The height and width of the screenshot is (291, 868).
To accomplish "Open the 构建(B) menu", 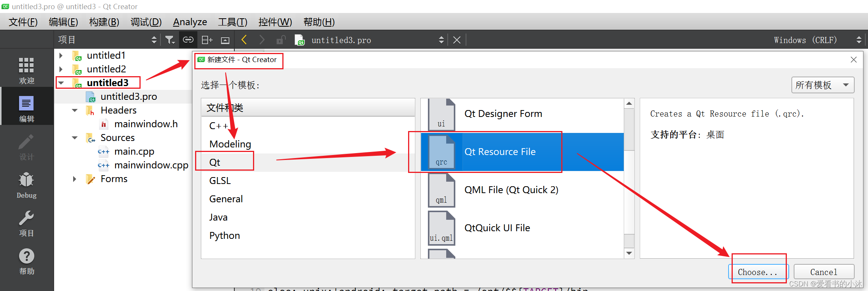I will (104, 22).
